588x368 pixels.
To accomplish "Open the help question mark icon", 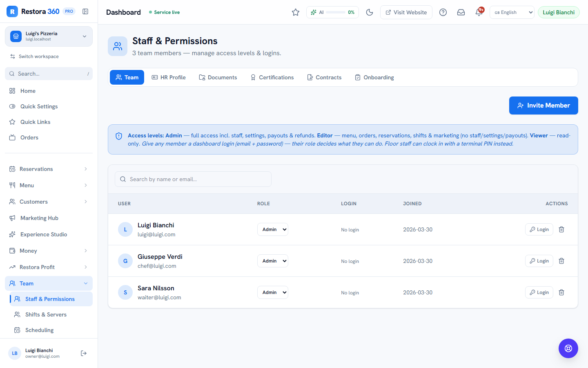I will [443, 12].
